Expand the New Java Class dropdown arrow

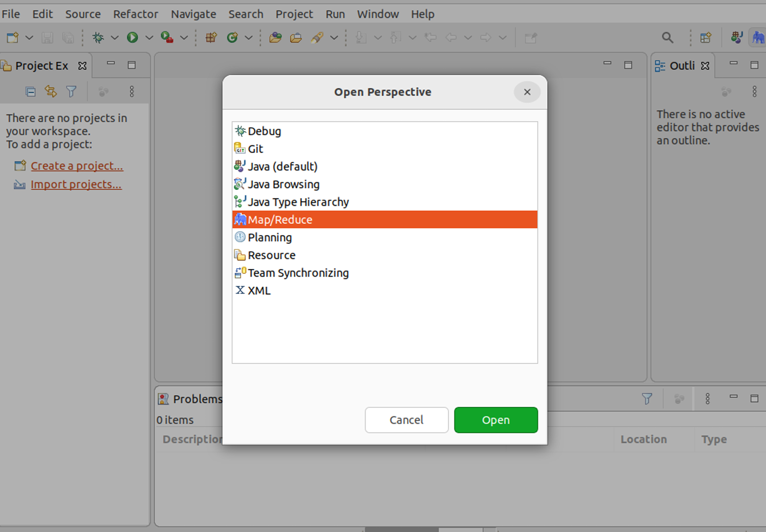coord(249,38)
